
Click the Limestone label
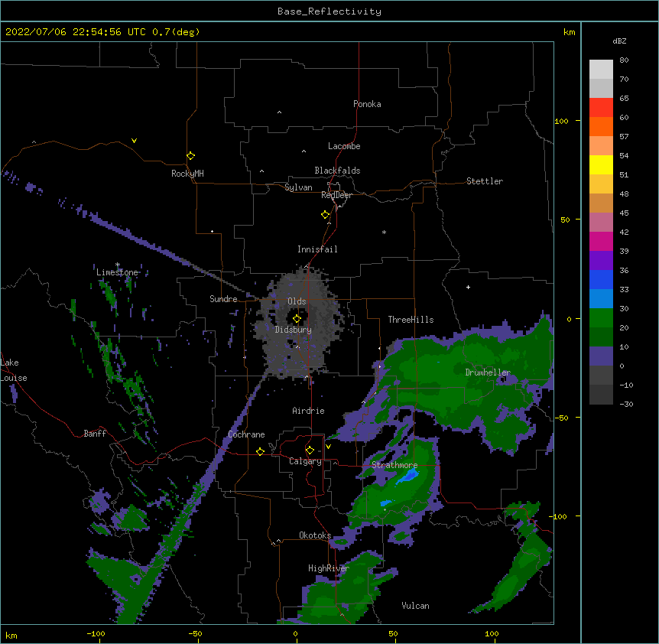(x=117, y=272)
